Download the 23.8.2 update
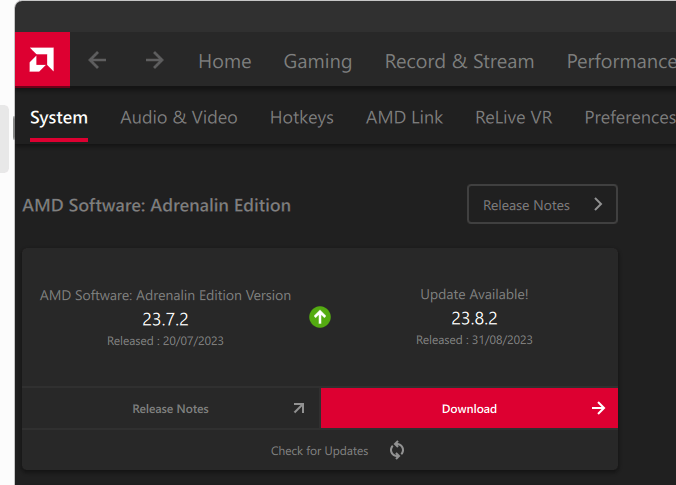 [469, 408]
